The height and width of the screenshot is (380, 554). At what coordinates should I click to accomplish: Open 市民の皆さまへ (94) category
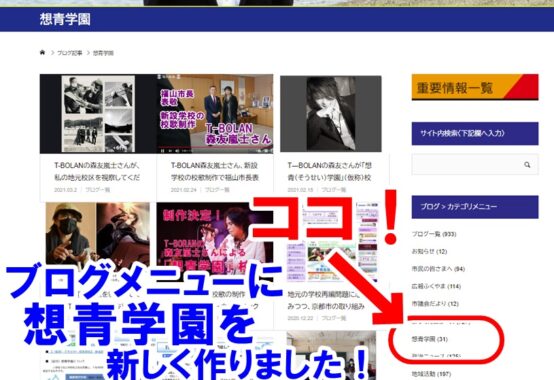(x=438, y=269)
